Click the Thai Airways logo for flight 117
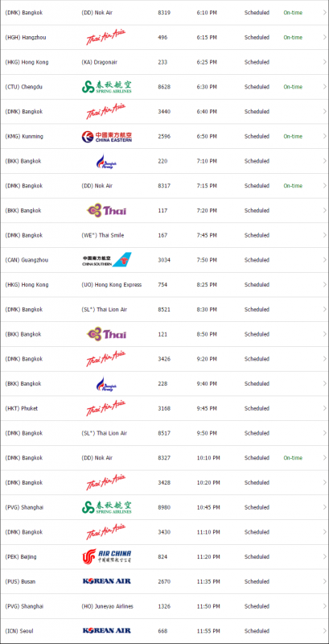The width and height of the screenshot is (329, 644). click(107, 211)
